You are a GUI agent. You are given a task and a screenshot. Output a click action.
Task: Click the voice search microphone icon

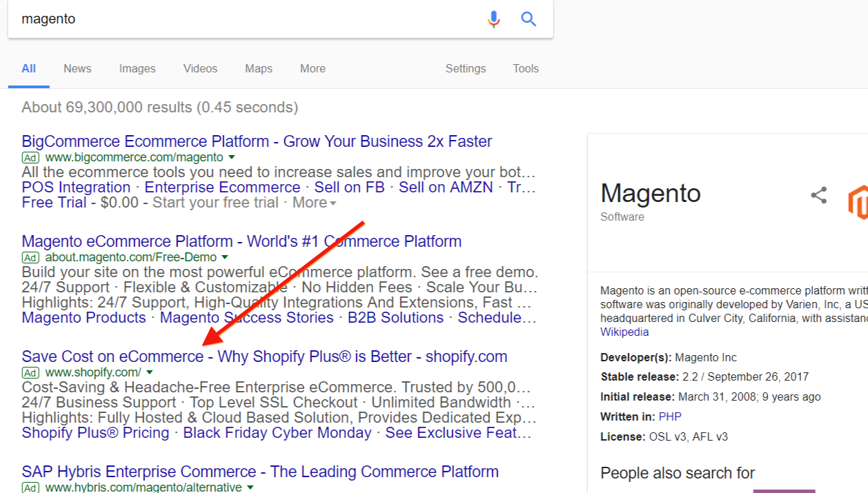(493, 19)
